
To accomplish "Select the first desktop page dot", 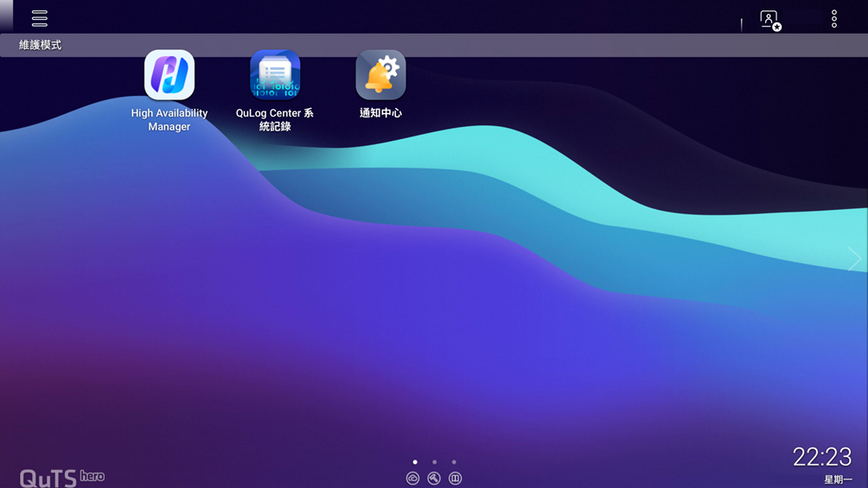I will [x=415, y=462].
